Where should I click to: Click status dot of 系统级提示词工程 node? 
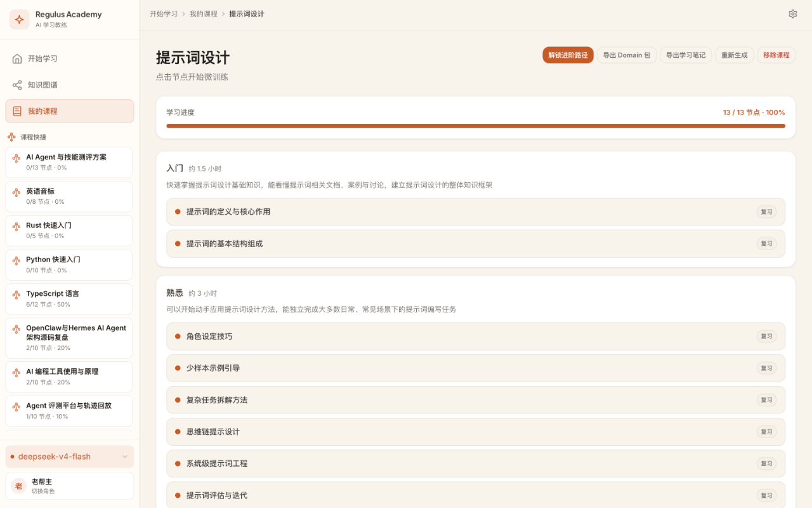pyautogui.click(x=178, y=464)
